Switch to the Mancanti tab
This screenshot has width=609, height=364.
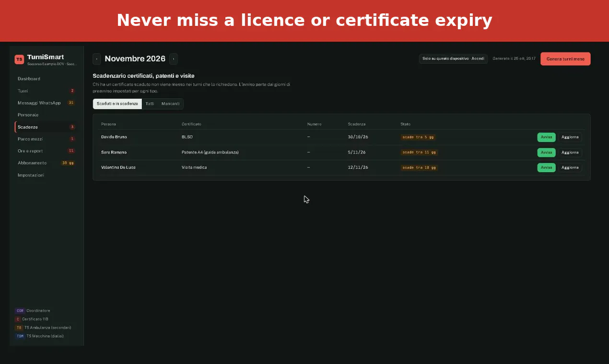(170, 104)
